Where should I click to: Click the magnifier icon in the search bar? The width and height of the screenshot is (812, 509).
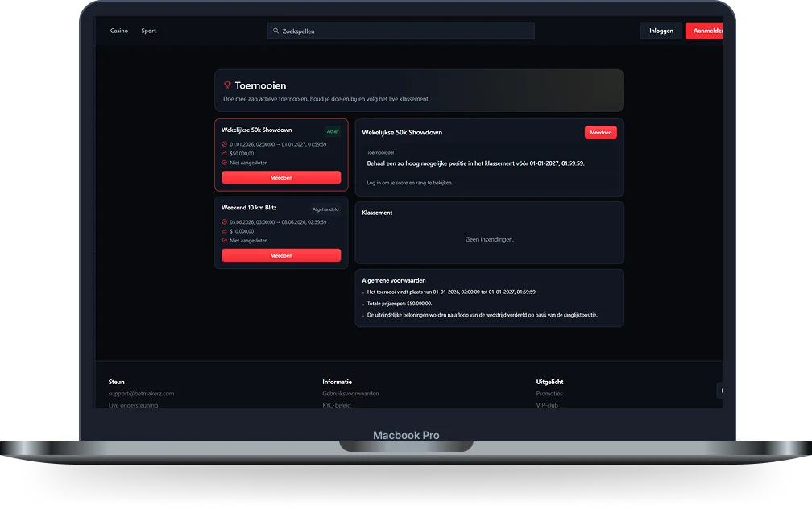pos(276,31)
